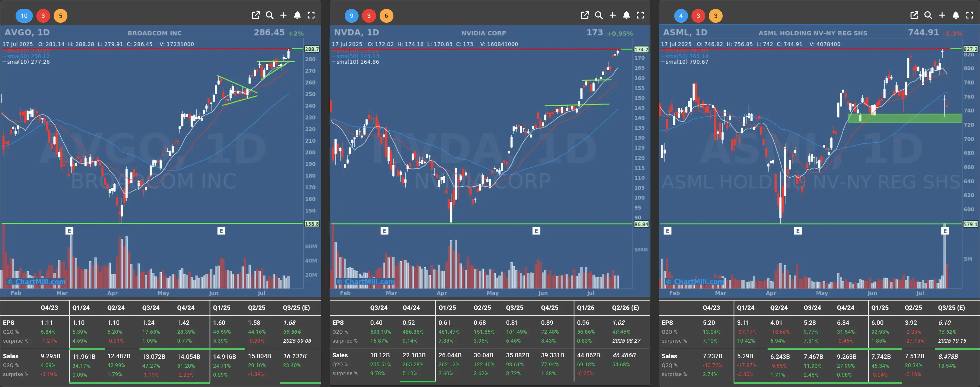Click orange 3 rating badge on ASML
The height and width of the screenshot is (387, 980).
click(x=716, y=16)
